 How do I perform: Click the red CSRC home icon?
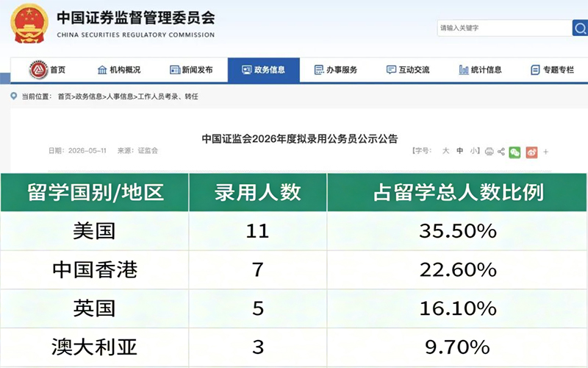coord(39,70)
